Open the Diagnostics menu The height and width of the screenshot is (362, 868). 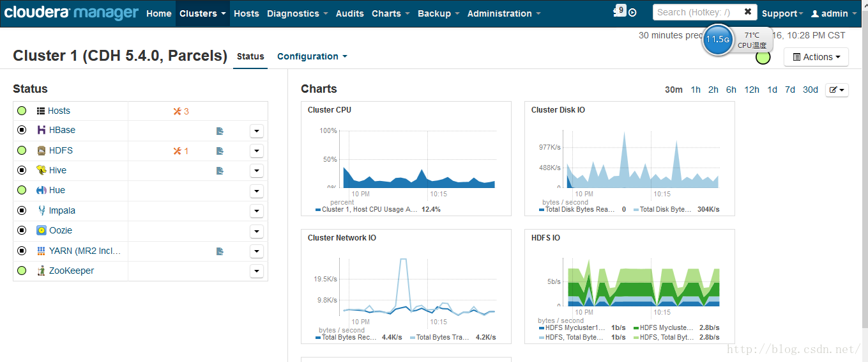click(x=298, y=13)
